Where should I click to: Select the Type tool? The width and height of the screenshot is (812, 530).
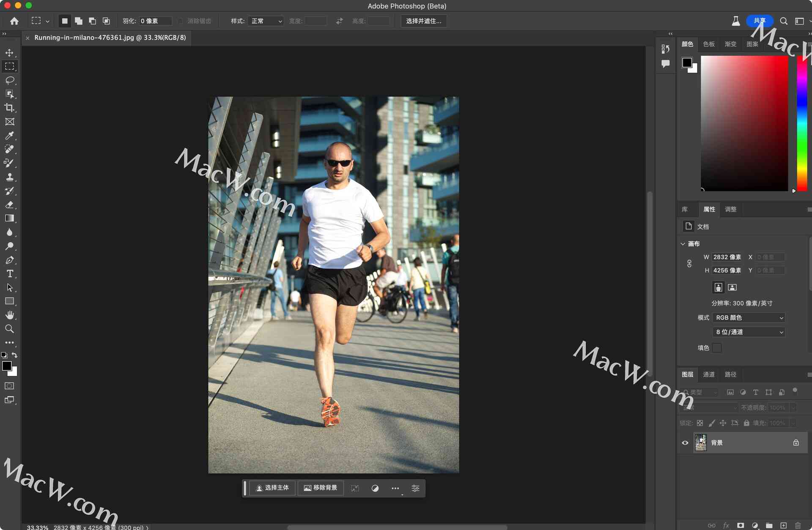click(9, 274)
